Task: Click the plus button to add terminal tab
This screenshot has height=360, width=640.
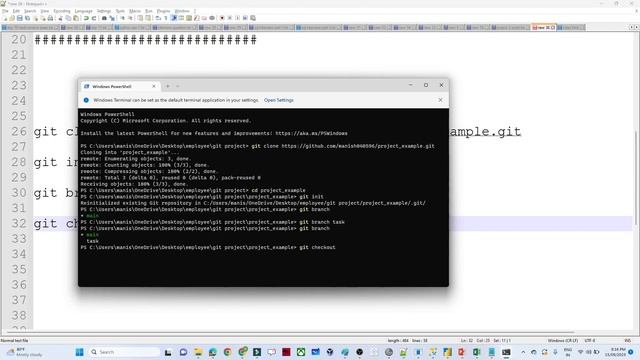Action: tap(168, 86)
